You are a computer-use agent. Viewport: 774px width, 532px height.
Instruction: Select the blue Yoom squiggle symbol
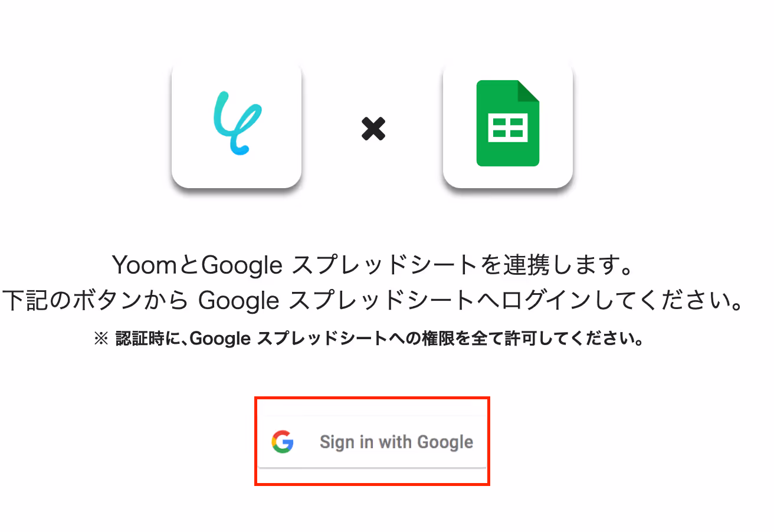click(237, 123)
